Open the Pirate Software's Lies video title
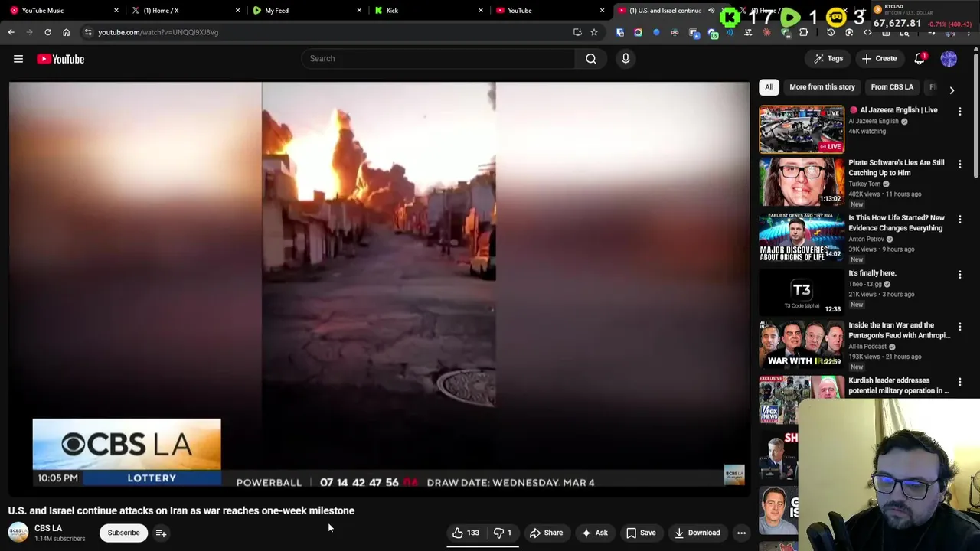Screen dimensions: 980x551 tap(897, 168)
